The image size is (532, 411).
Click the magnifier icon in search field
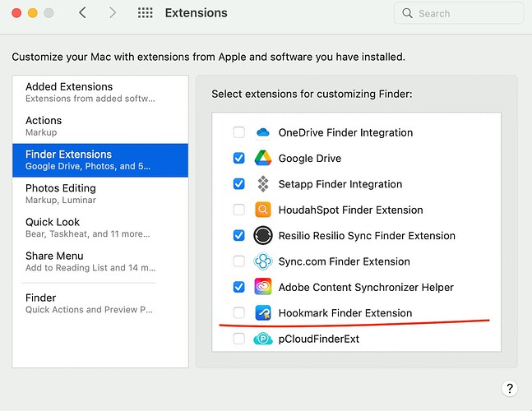pos(407,13)
